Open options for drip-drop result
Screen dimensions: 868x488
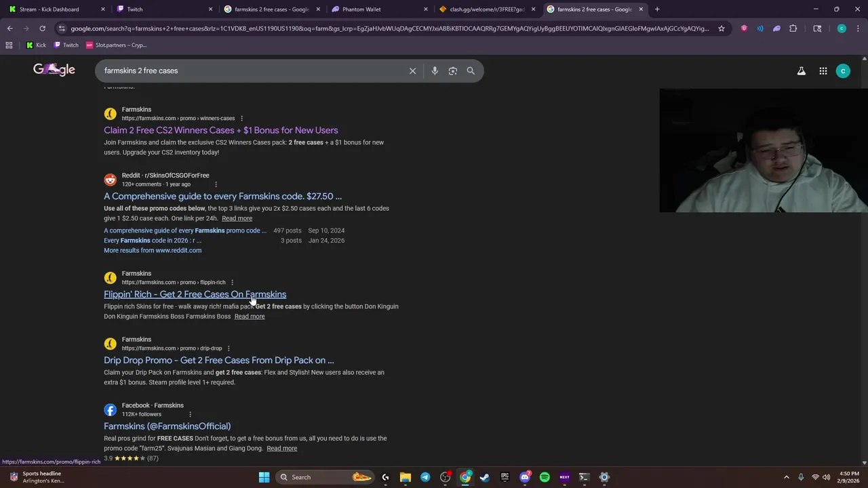point(229,348)
